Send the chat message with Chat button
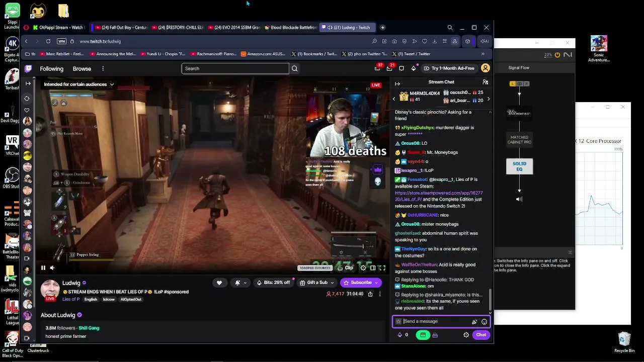 [481, 335]
